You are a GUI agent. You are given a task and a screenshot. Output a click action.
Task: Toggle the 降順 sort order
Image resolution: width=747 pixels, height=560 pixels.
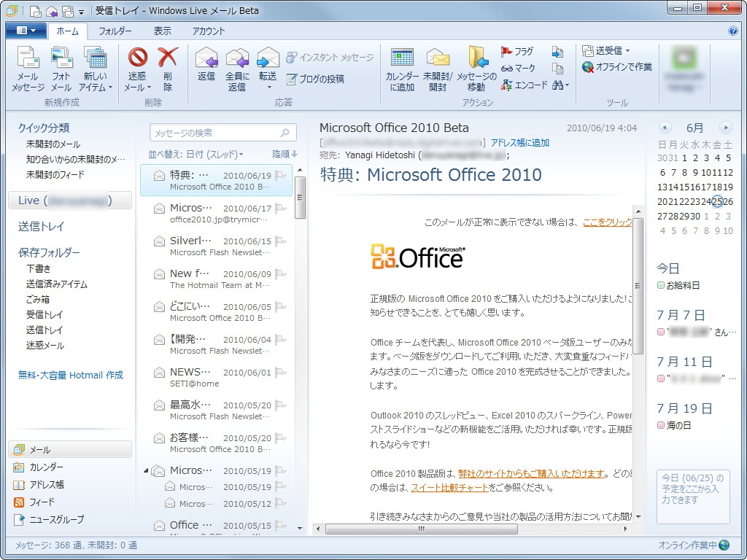pos(285,155)
